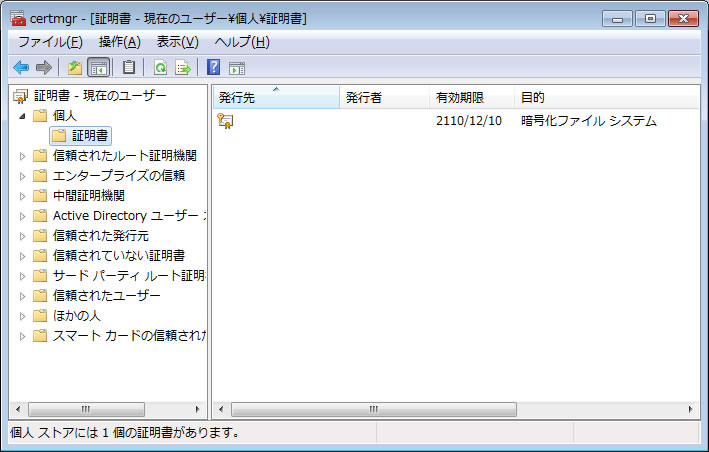709x452 pixels.
Task: Open Help via the question mark icon
Action: click(213, 67)
